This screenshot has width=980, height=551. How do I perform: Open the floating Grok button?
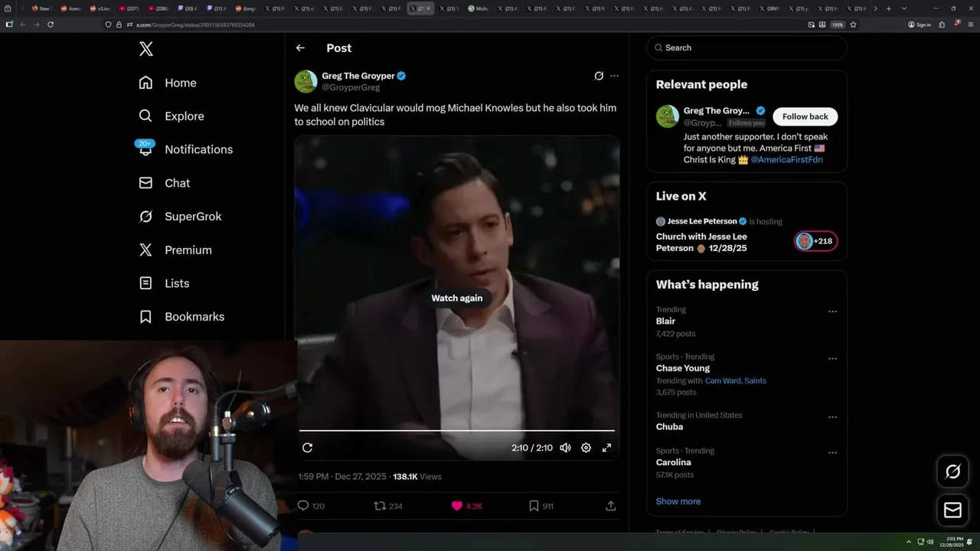click(952, 471)
